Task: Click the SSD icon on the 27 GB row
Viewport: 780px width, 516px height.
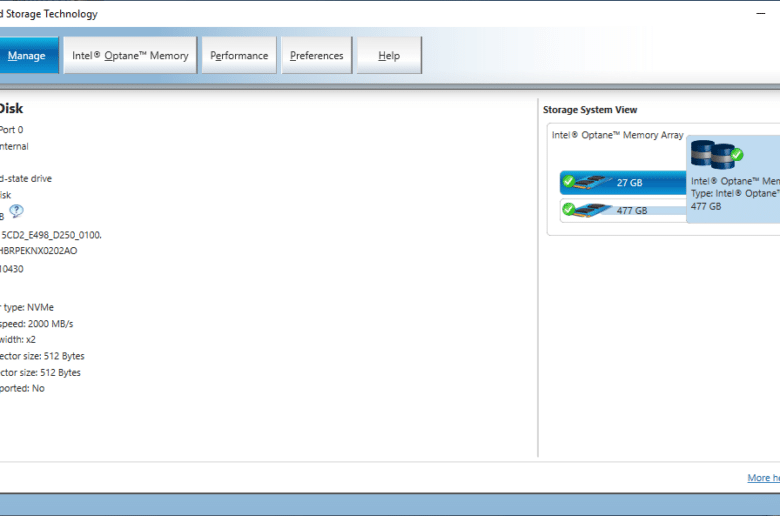Action: [594, 182]
